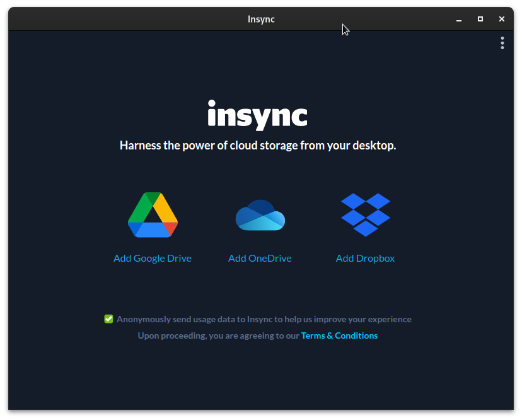522x420 pixels.
Task: Close the Insync window
Action: click(x=502, y=20)
